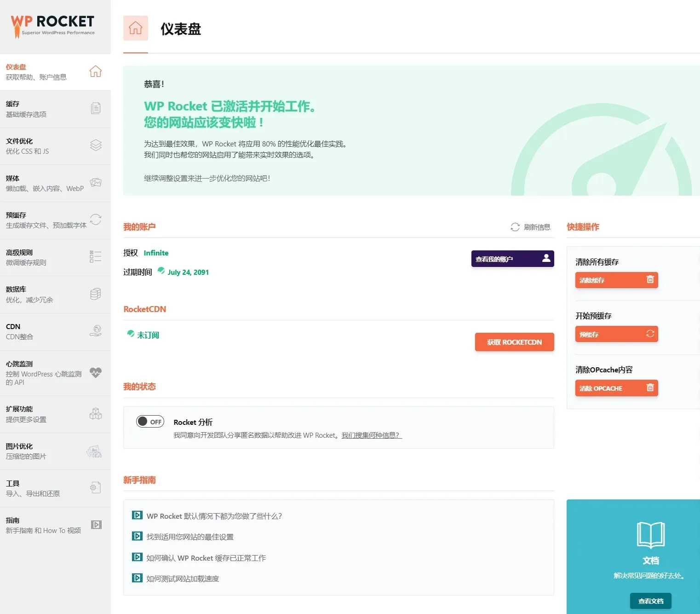Image resolution: width=700 pixels, height=614 pixels.
Task: Click the heartbeat icon for 心跳监测
Action: pyautogui.click(x=96, y=372)
